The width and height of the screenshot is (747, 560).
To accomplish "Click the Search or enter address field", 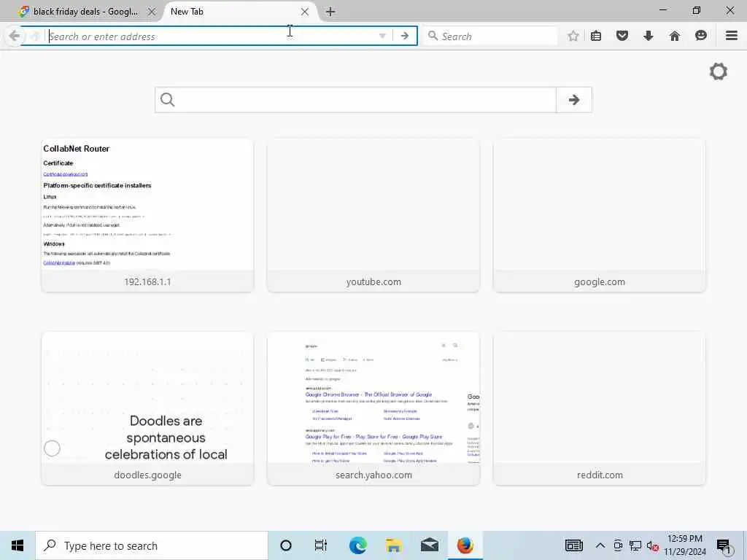I will coord(212,36).
